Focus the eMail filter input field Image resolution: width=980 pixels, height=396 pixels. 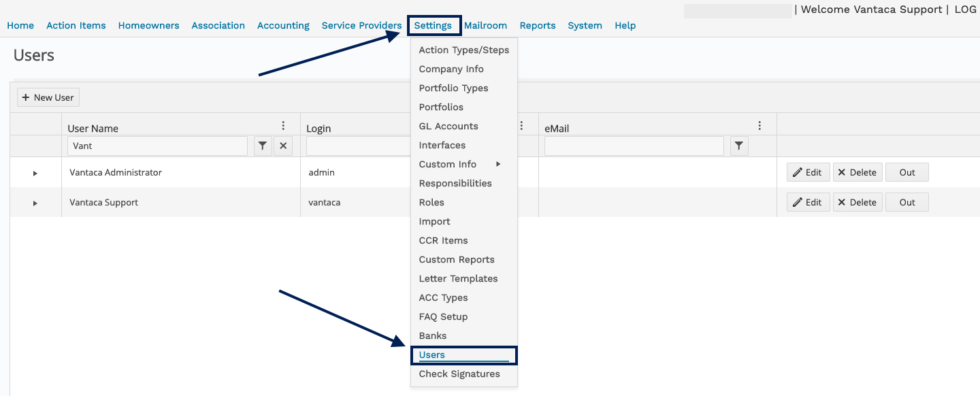(634, 146)
